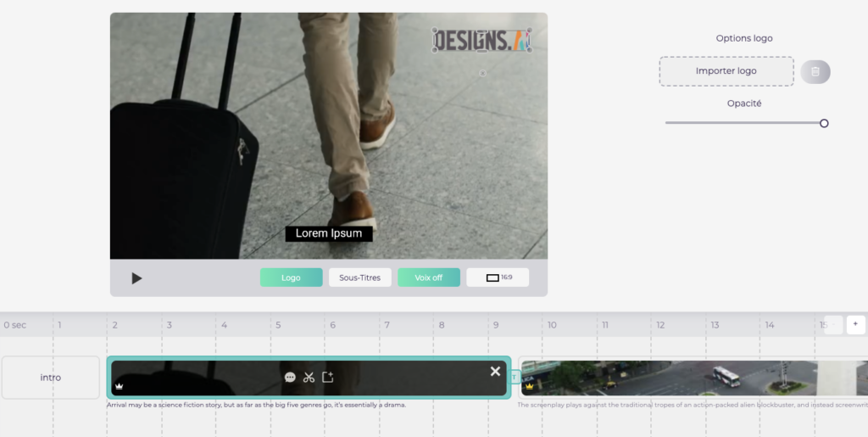The image size is (868, 437).
Task: Click the crown icon on the street clip
Action: point(530,386)
